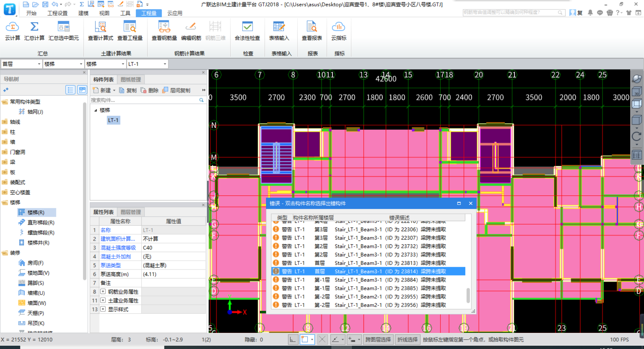Viewport: 644px width, 349px height.
Task: Select 楼梯井(R) in navigation tree
Action: tap(34, 243)
